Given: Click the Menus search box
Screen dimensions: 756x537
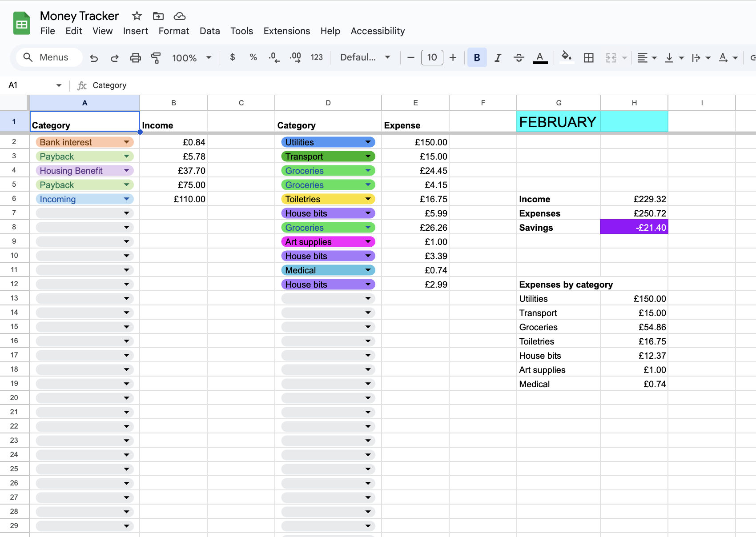Looking at the screenshot, I should click(x=49, y=57).
